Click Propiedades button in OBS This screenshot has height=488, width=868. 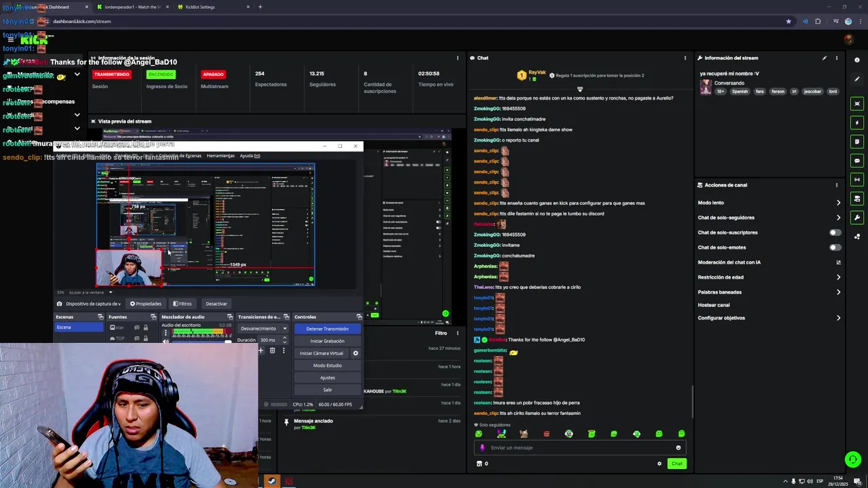point(146,304)
